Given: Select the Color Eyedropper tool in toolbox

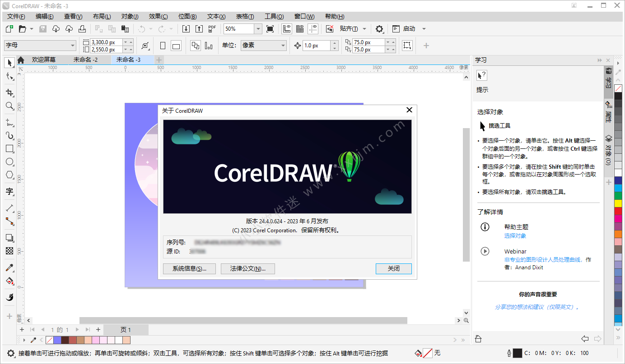Looking at the screenshot, I should 9,267.
